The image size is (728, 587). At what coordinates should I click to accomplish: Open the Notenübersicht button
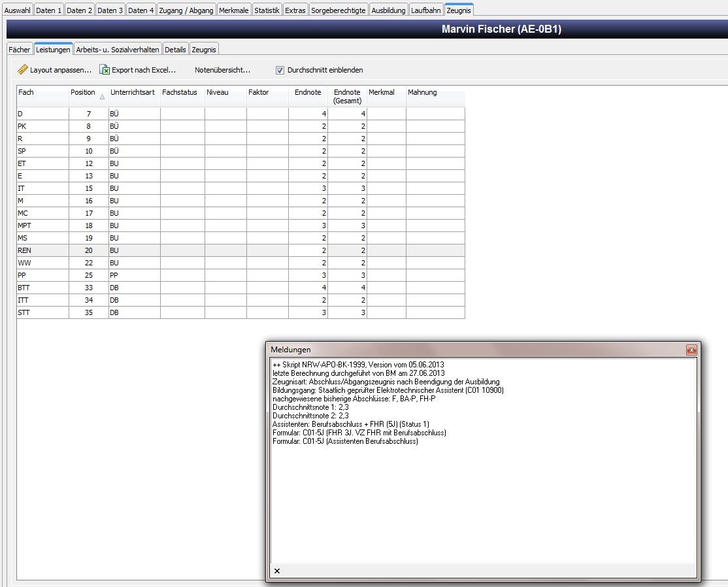click(222, 70)
